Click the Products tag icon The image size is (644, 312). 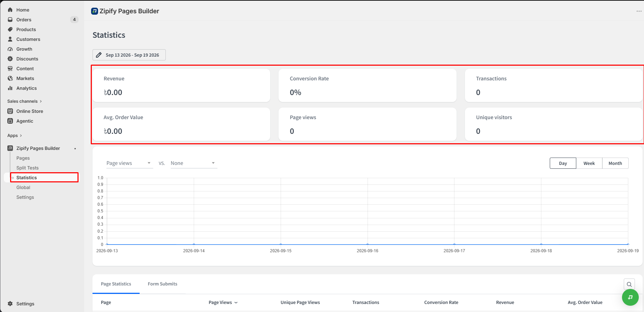pyautogui.click(x=10, y=29)
